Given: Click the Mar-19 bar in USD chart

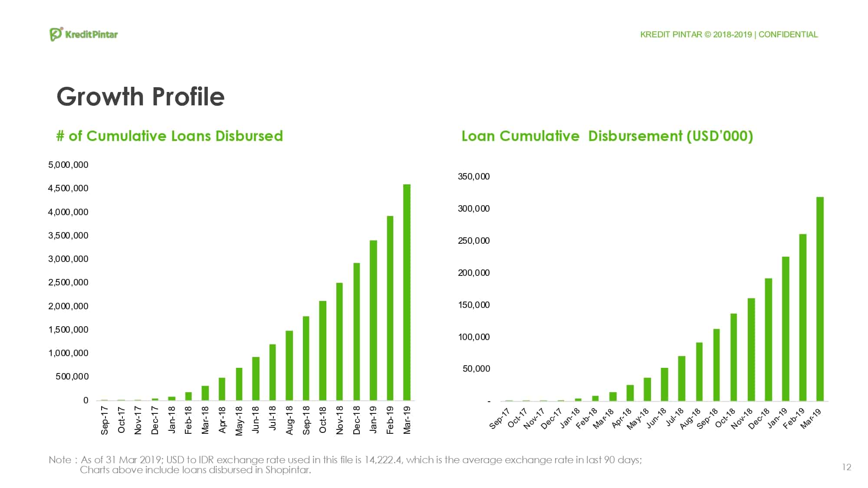Looking at the screenshot, I should 820,299.
